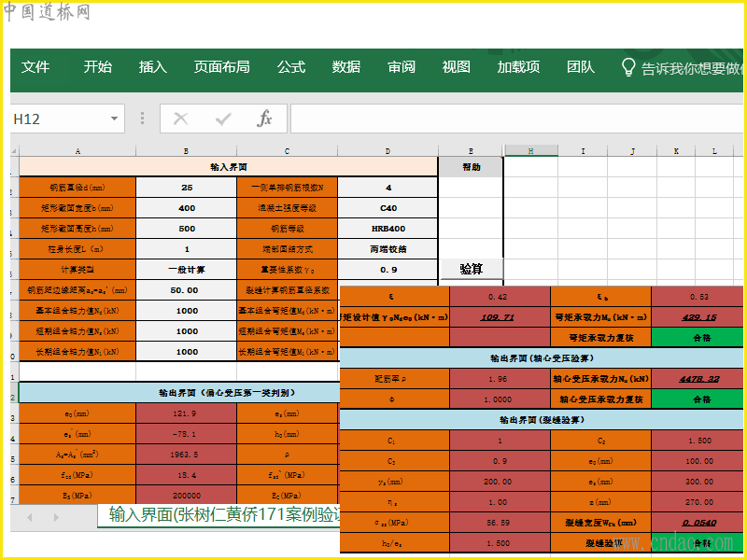Click the 输出界面(裂缝验算) header
Image resolution: width=747 pixels, height=560 pixels.
point(542,419)
